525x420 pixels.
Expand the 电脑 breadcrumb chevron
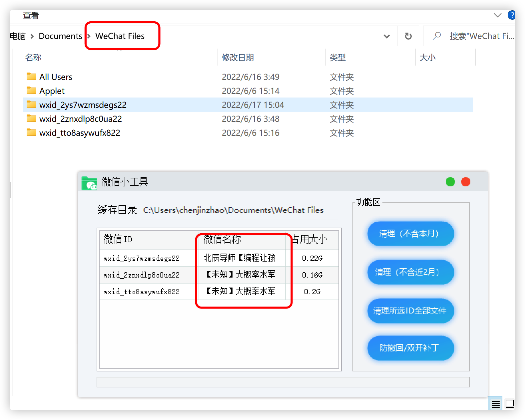coord(32,36)
